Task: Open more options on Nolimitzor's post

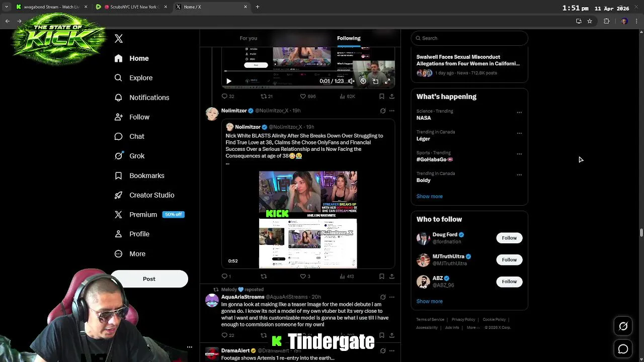Action: (392, 111)
